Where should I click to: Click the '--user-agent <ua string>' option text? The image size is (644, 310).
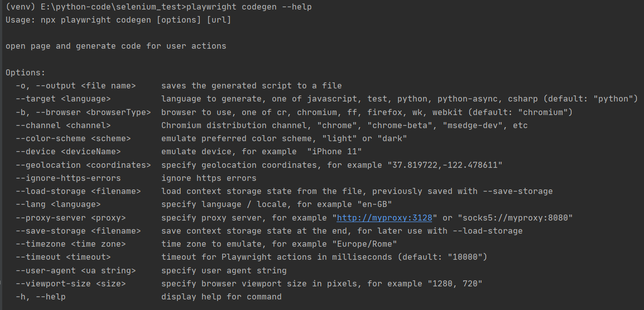[75, 270]
